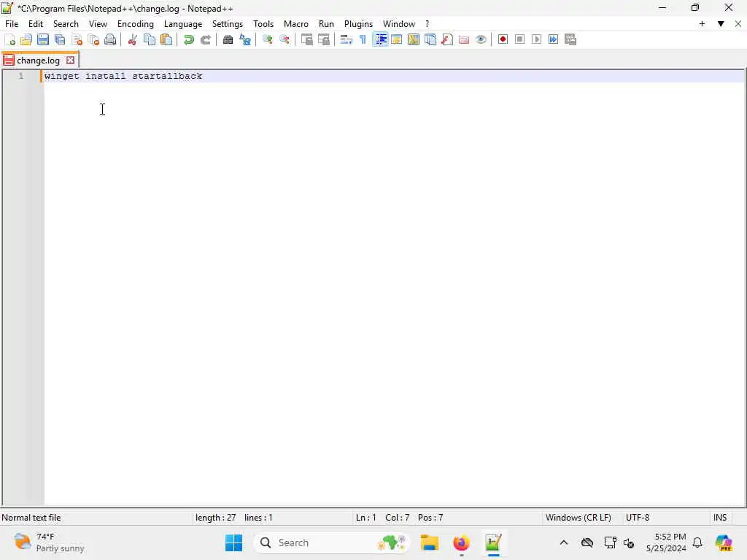Cut selection with the scissors icon
Screen dimensions: 747x560
[x=133, y=39]
